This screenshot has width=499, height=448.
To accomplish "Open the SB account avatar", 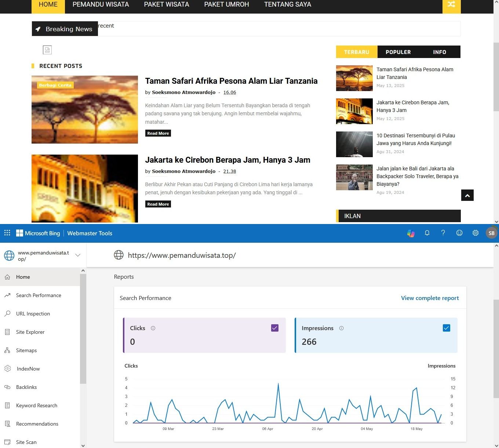I will point(491,233).
